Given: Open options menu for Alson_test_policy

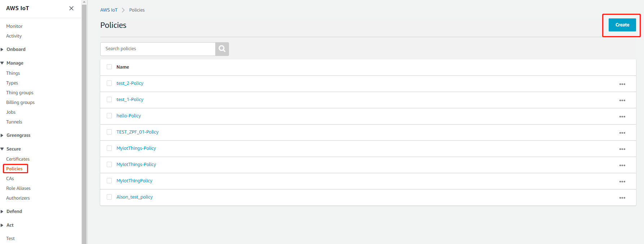Looking at the screenshot, I should pyautogui.click(x=622, y=198).
